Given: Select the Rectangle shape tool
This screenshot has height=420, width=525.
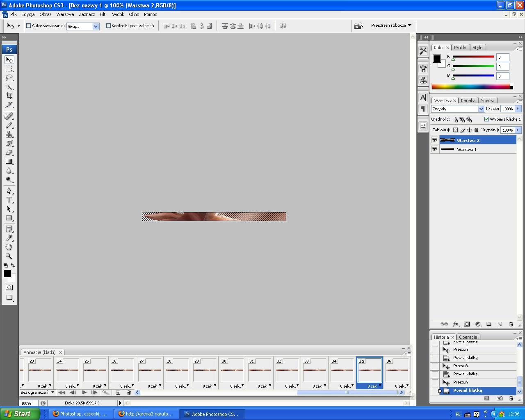Looking at the screenshot, I should click(9, 218).
